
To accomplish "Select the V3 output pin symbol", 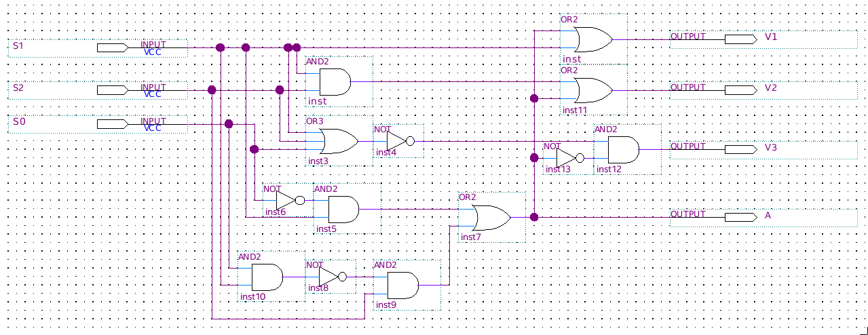I will [740, 149].
